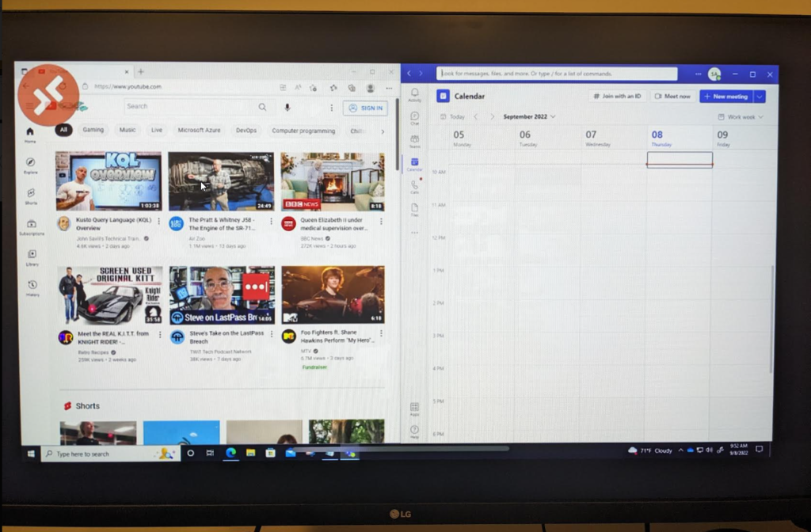The height and width of the screenshot is (532, 811).
Task: Go to Teams icon in sidebar
Action: pos(414,140)
